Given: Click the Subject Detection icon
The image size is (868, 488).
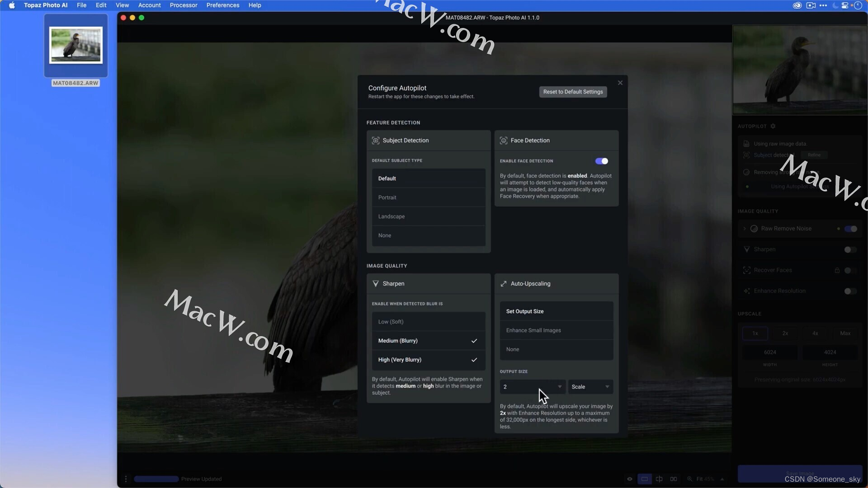Looking at the screenshot, I should pos(376,141).
